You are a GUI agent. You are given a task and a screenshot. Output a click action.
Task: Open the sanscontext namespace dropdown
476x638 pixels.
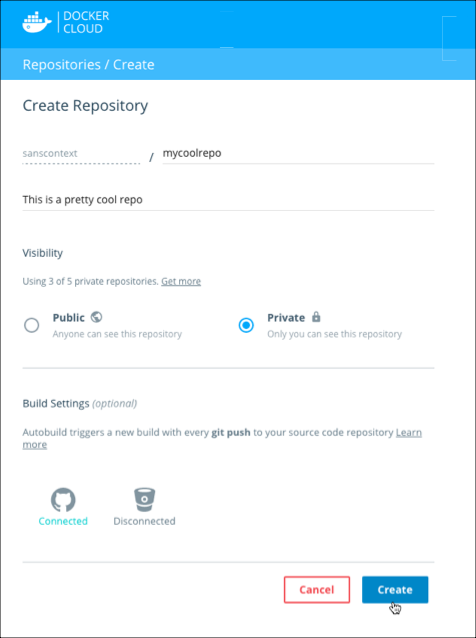pos(81,154)
